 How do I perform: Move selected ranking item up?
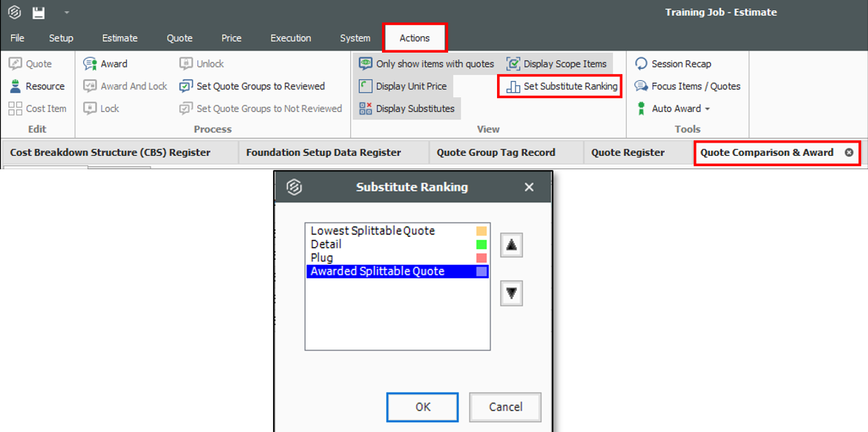tap(511, 245)
